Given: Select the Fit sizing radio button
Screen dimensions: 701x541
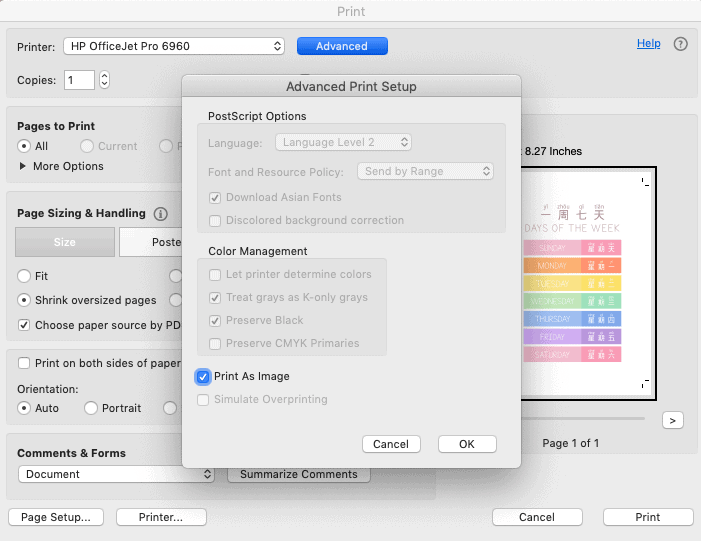Looking at the screenshot, I should (x=25, y=276).
